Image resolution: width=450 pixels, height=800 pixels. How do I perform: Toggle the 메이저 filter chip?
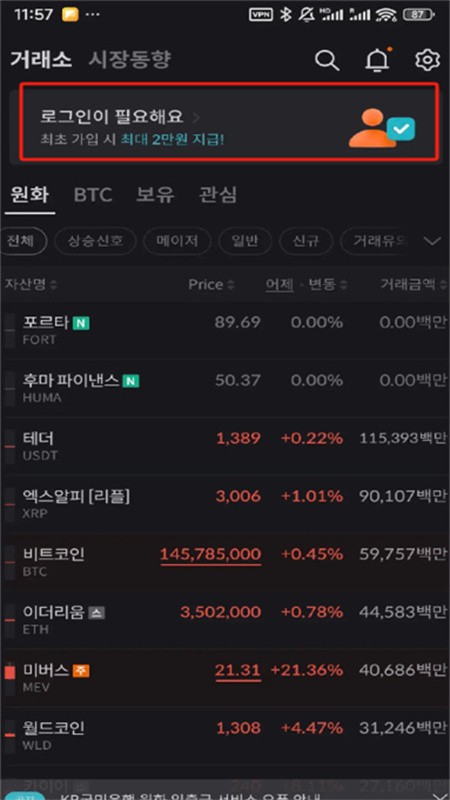pos(177,240)
